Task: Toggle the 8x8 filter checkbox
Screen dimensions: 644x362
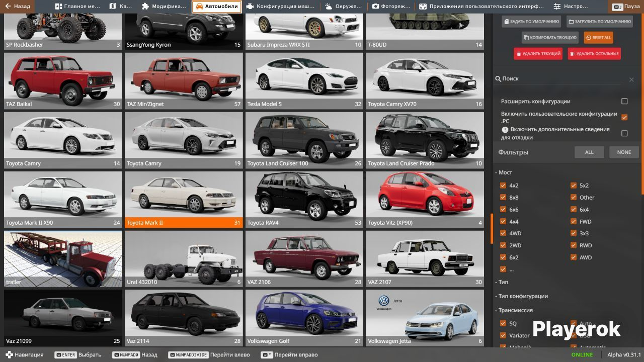Action: [503, 198]
